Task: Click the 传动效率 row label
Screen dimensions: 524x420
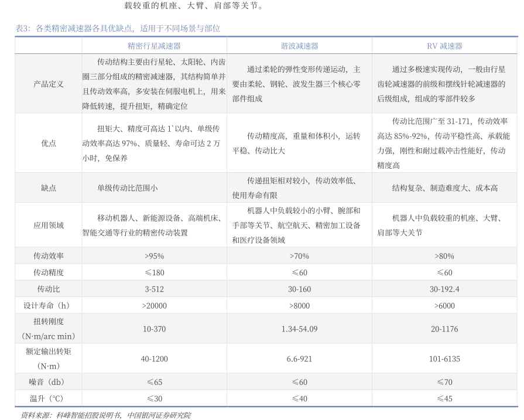Action: click(x=49, y=256)
